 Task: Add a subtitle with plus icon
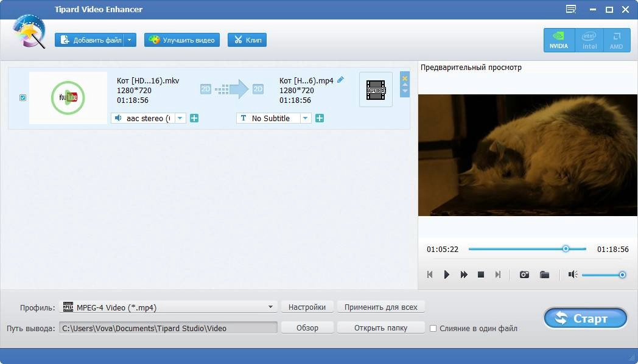tap(320, 118)
